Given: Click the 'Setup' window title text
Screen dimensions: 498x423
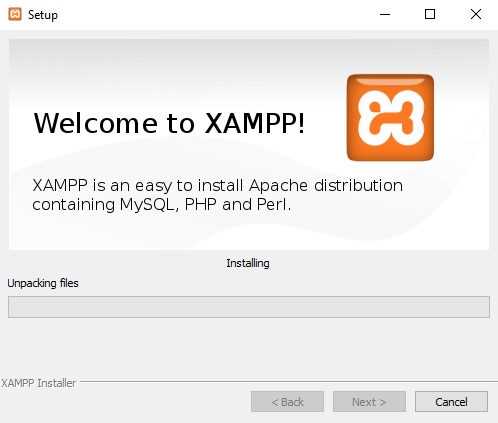Looking at the screenshot, I should pyautogui.click(x=43, y=15).
